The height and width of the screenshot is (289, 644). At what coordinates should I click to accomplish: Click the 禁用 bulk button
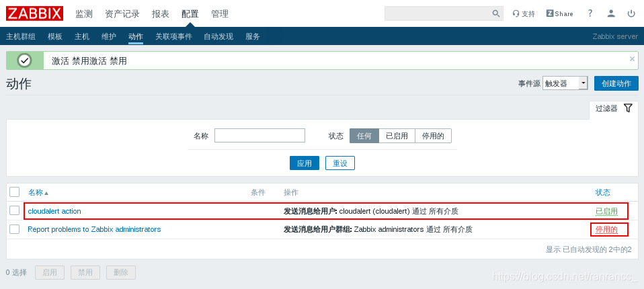[85, 272]
